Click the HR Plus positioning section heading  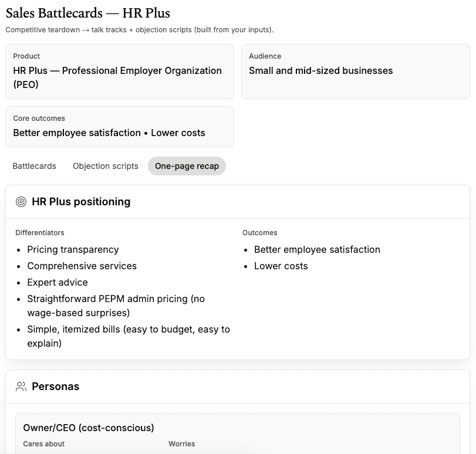[81, 202]
